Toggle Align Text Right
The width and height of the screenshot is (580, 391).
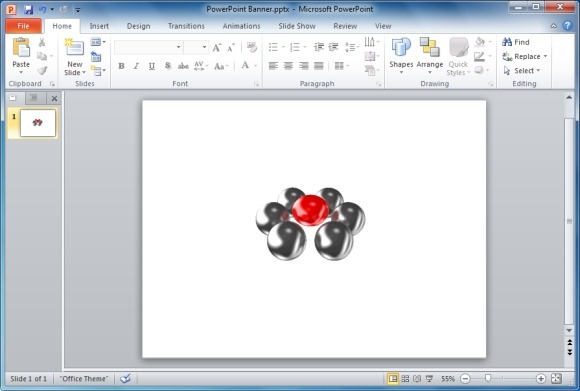click(303, 66)
